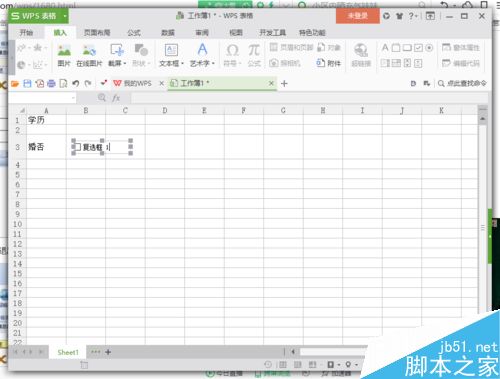Expand the help question mark dropdown
The height and width of the screenshot is (379, 500).
[x=416, y=16]
